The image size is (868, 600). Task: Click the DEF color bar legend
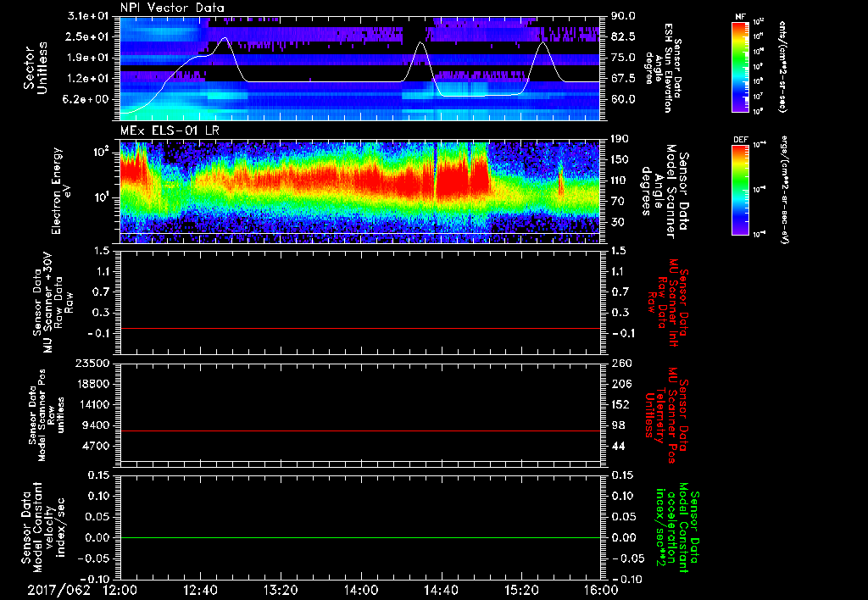click(x=740, y=189)
